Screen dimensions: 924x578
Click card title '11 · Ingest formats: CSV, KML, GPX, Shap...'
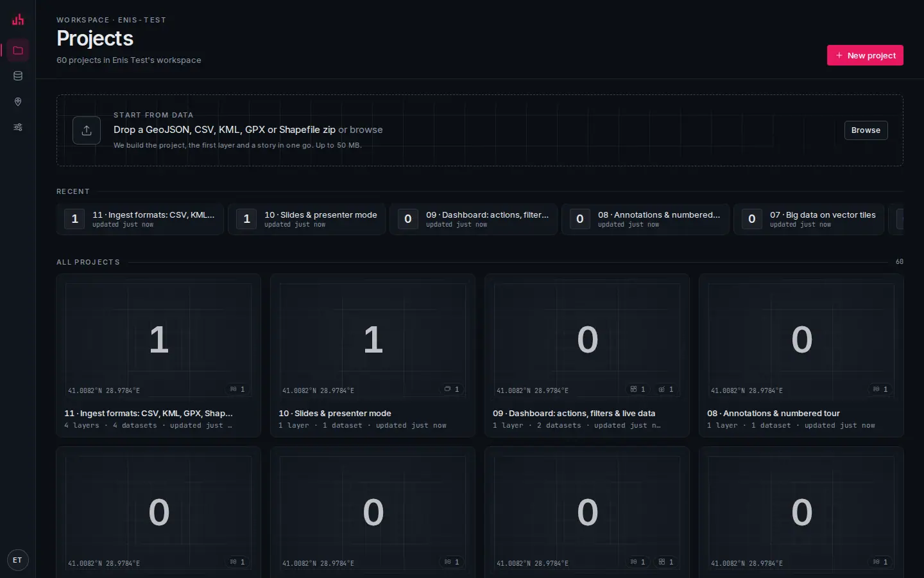pos(148,414)
